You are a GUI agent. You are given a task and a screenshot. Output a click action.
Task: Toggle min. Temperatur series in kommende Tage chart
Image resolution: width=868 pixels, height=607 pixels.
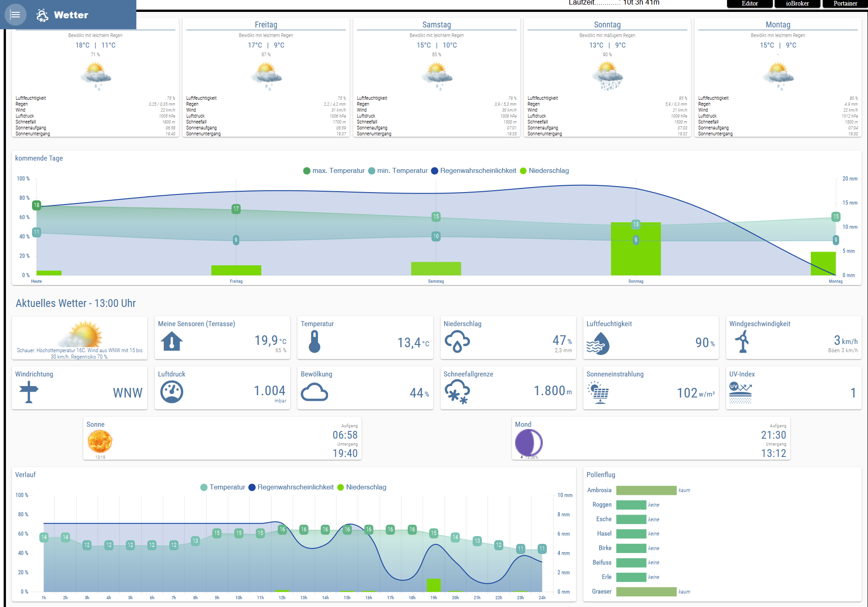tap(398, 171)
